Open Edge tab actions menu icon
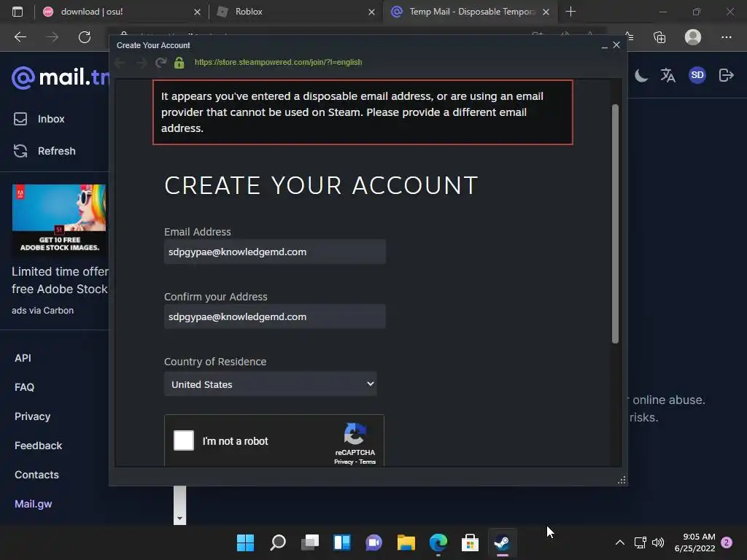Viewport: 747px width, 560px height. [18, 12]
